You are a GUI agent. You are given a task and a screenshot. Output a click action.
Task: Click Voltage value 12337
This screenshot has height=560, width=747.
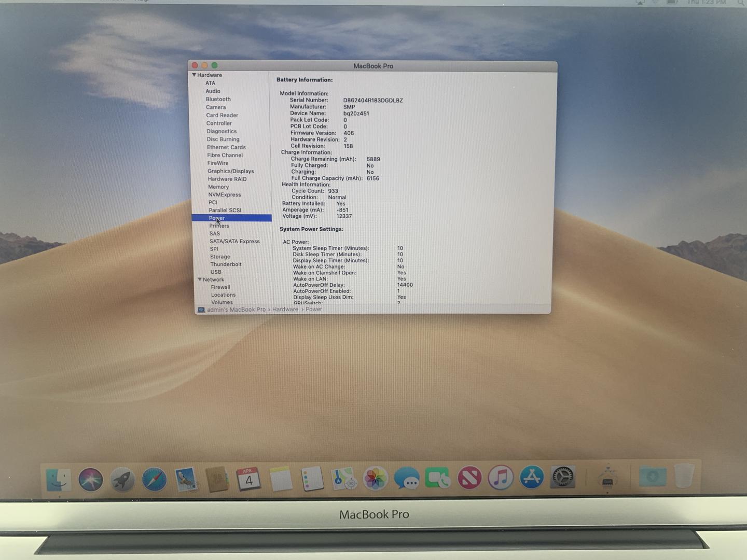(344, 216)
